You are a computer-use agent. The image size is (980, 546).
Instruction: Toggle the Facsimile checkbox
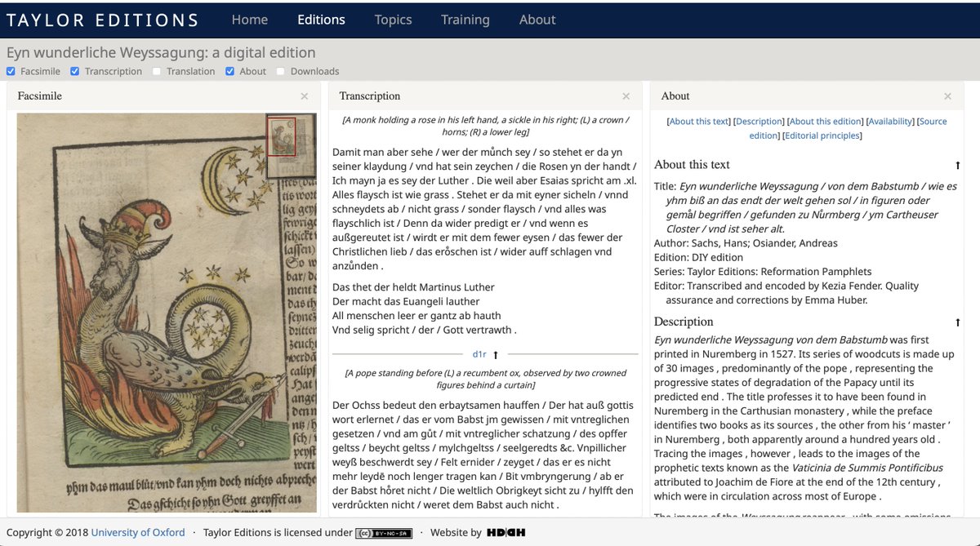[x=11, y=71]
